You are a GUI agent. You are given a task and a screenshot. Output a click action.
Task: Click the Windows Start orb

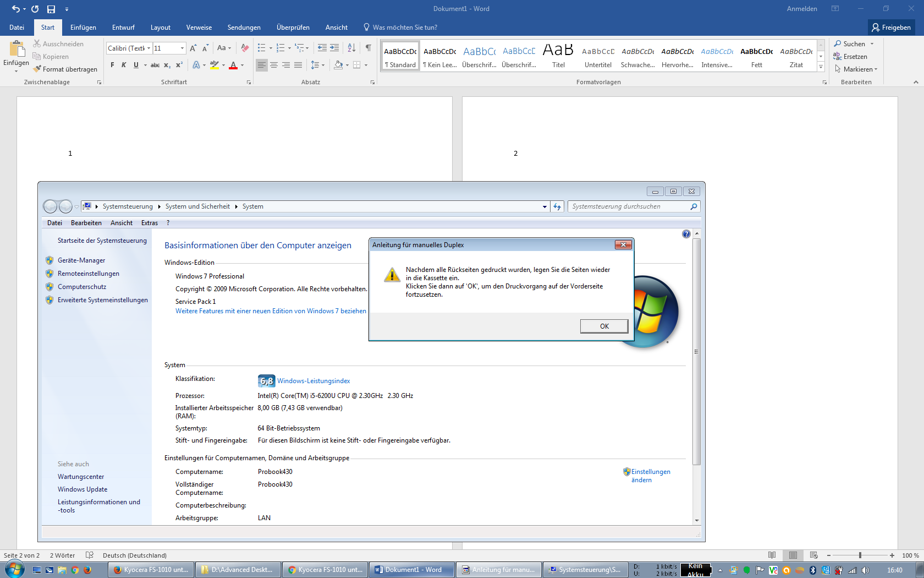[x=15, y=569]
